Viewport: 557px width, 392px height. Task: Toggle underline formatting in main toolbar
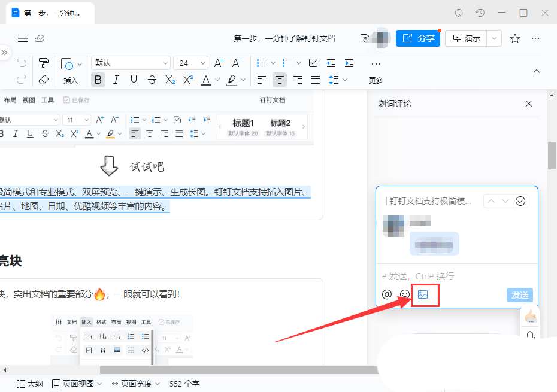tap(134, 80)
